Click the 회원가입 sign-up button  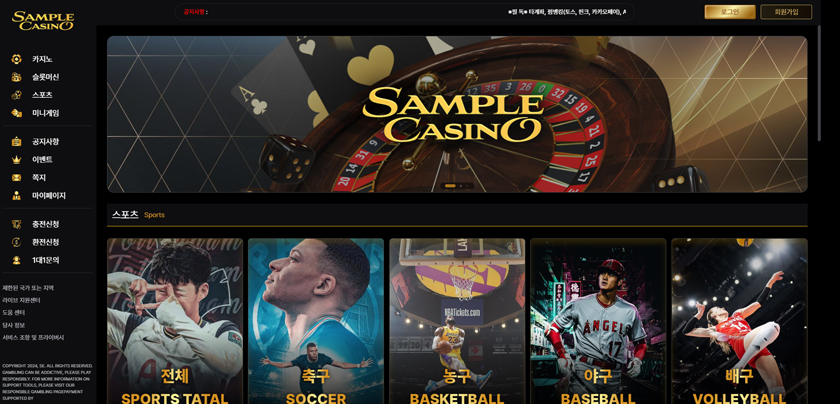pos(786,12)
